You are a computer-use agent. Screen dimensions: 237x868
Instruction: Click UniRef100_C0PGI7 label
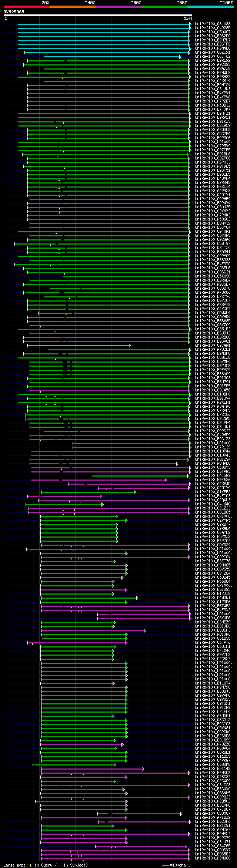213,431
